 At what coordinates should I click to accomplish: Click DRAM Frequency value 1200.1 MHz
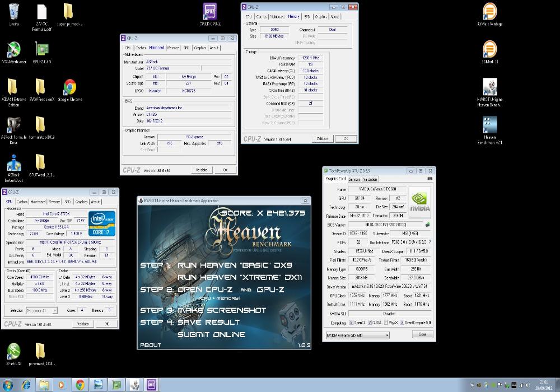310,58
